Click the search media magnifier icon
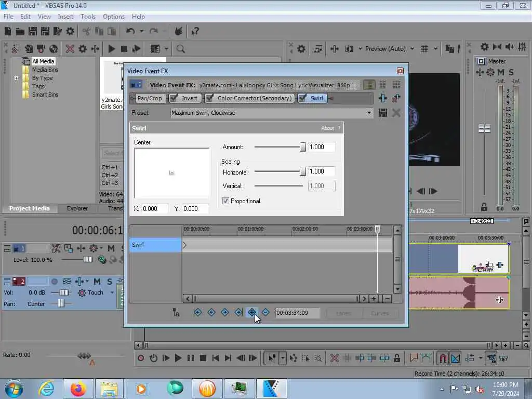The width and height of the screenshot is (532, 399). 180,49
